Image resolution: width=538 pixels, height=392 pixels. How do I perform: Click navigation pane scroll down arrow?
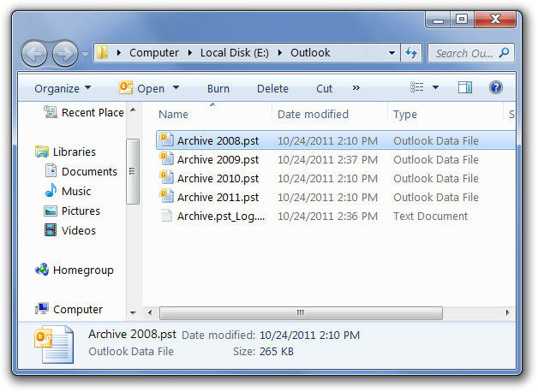pyautogui.click(x=133, y=313)
